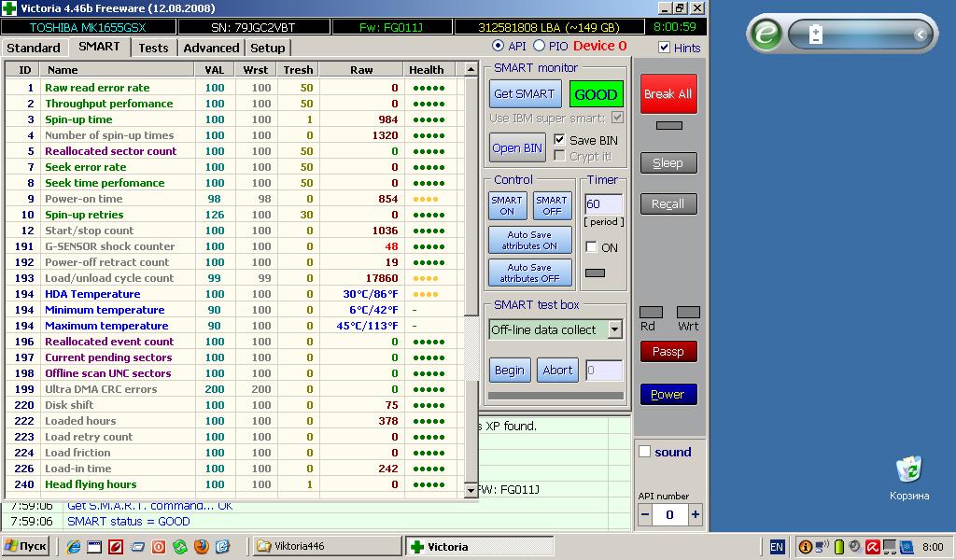Open the orange power icon in Quick Launch
Screen dimensions: 956x560
(x=159, y=547)
